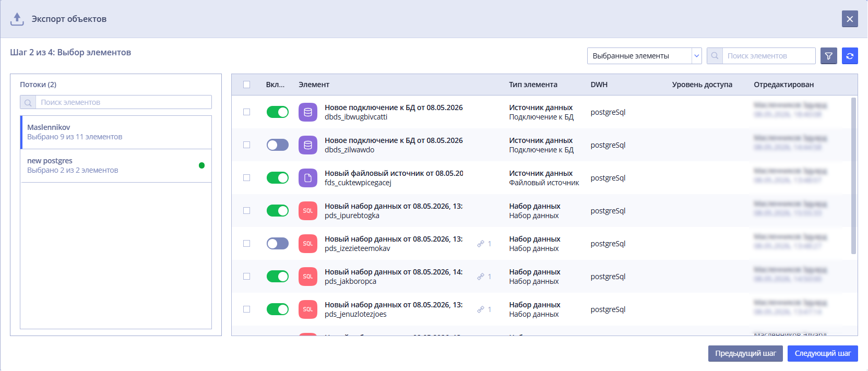868x371 pixels.
Task: Click the export upload icon in header
Action: click(17, 19)
